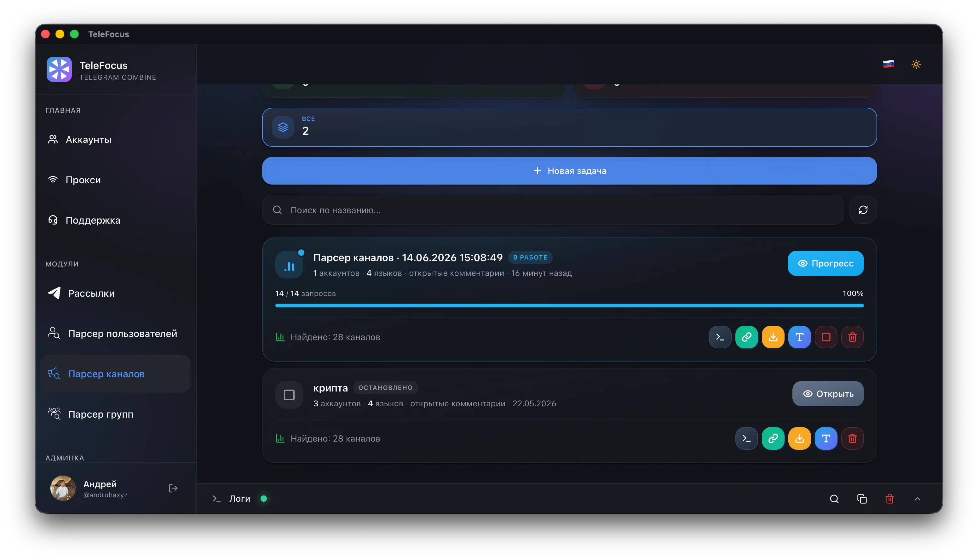The height and width of the screenshot is (560, 978).
Task: View progress with Прогресс button
Action: (826, 263)
